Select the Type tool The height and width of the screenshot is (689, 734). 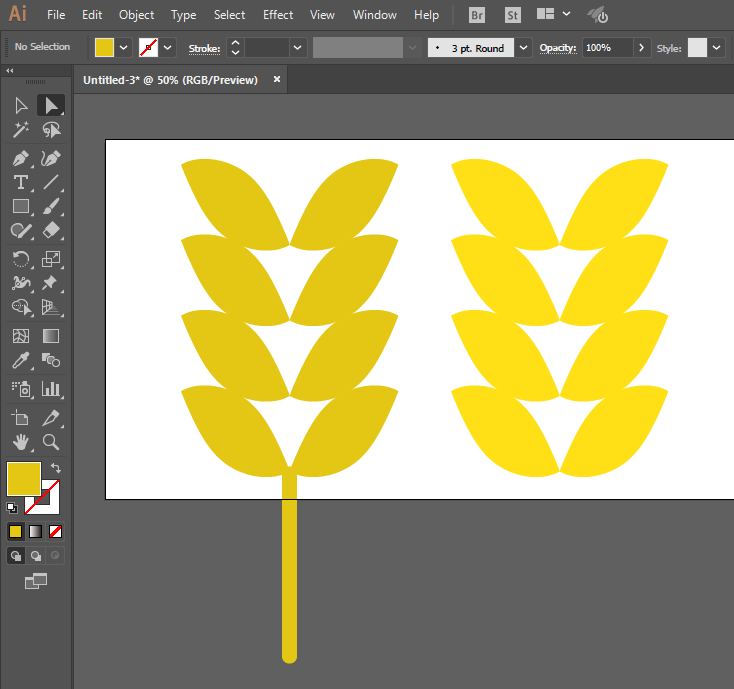(x=21, y=182)
